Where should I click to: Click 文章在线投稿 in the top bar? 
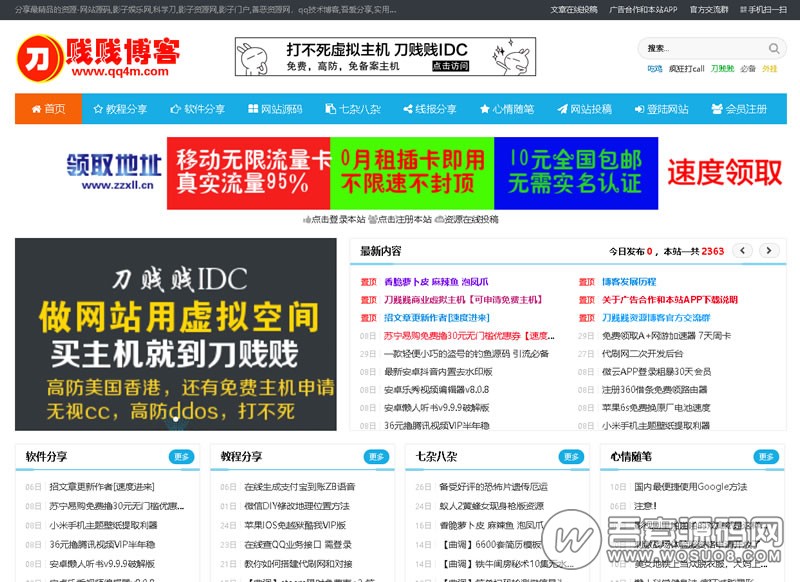573,9
